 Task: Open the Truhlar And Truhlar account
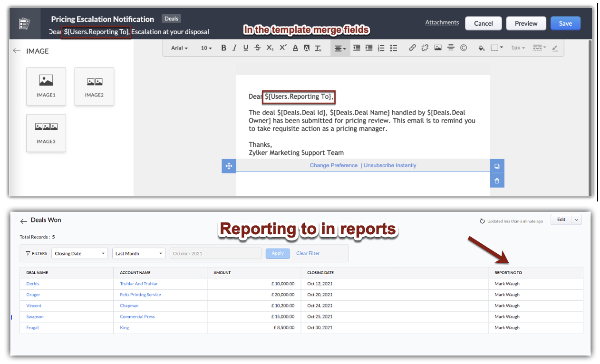coord(139,284)
